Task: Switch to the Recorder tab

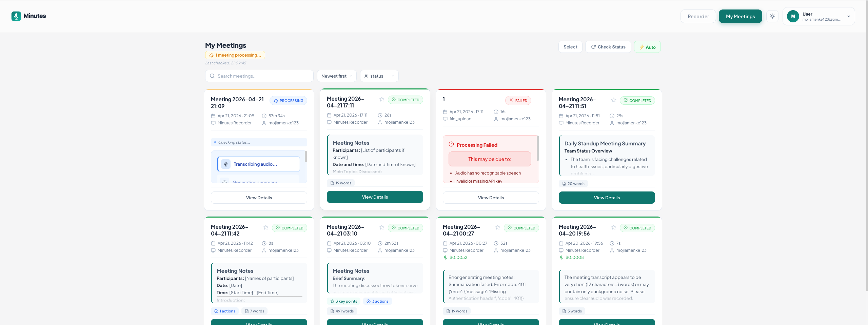Action: tap(698, 16)
